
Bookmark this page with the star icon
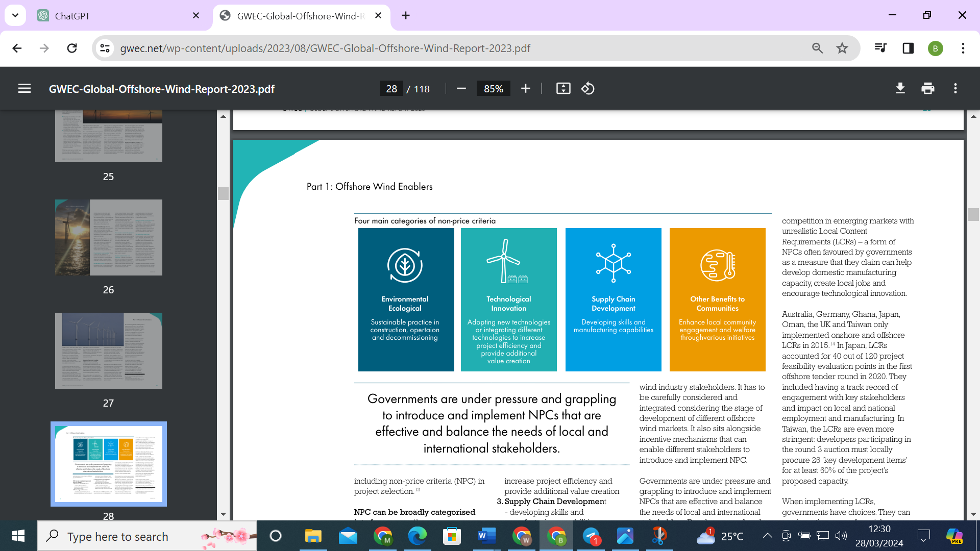pos(842,48)
